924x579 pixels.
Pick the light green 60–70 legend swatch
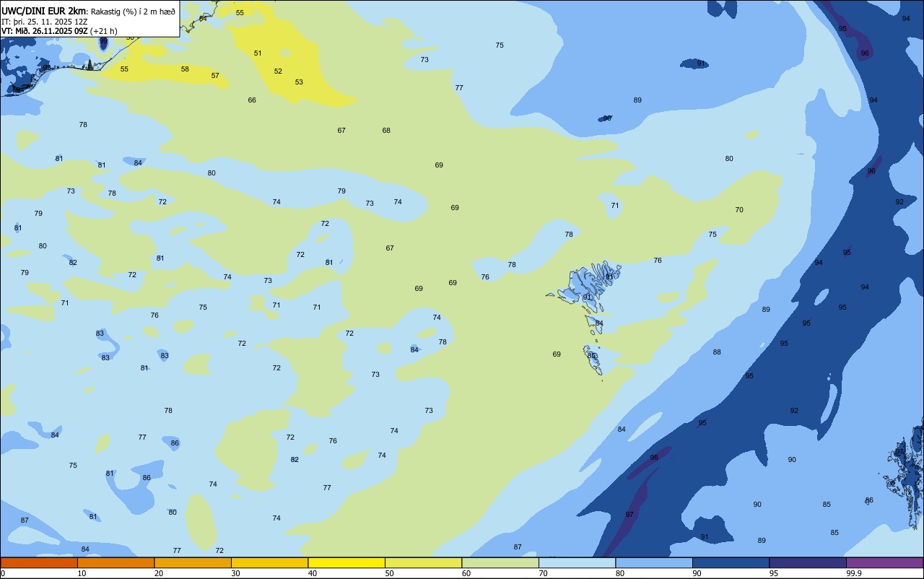pyautogui.click(x=500, y=562)
